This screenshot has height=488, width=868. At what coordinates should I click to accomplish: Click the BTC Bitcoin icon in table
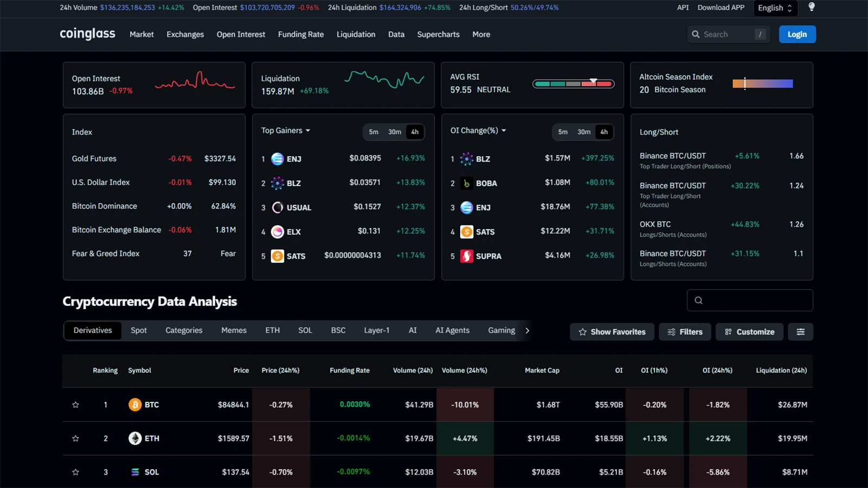pyautogui.click(x=134, y=404)
